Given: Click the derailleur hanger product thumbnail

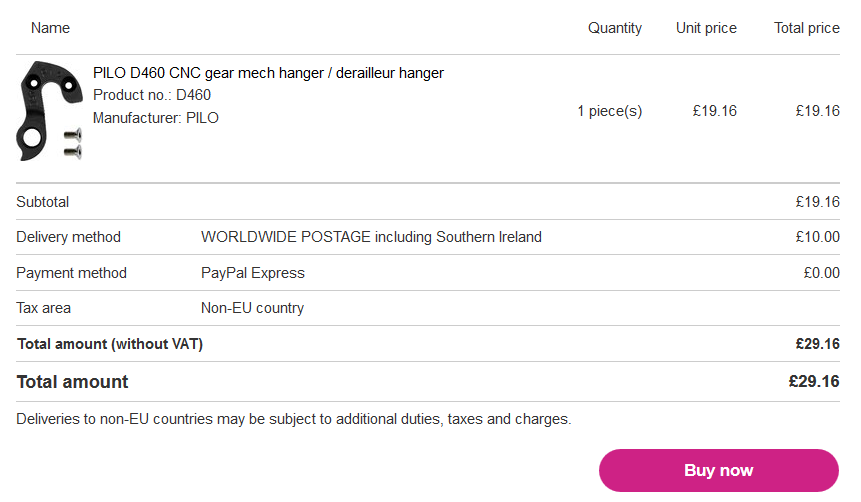Looking at the screenshot, I should pyautogui.click(x=49, y=111).
